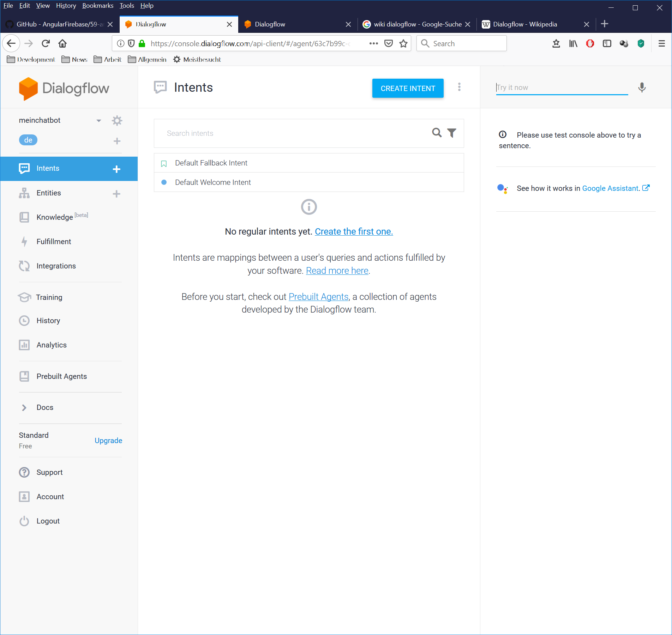Viewport: 672px width, 635px height.
Task: Click the search magnifier icon in intents
Action: [x=437, y=133]
